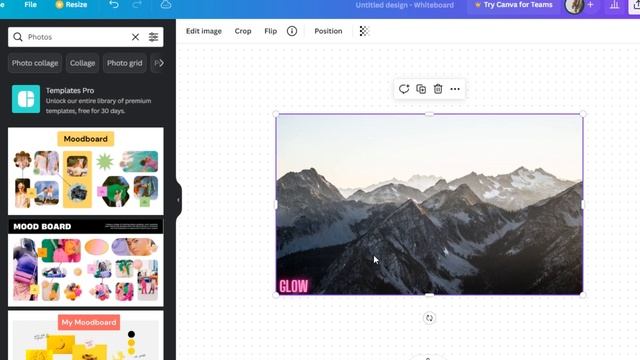The image size is (640, 360).
Task: Click the plus icon next to avatar
Action: 591,5
